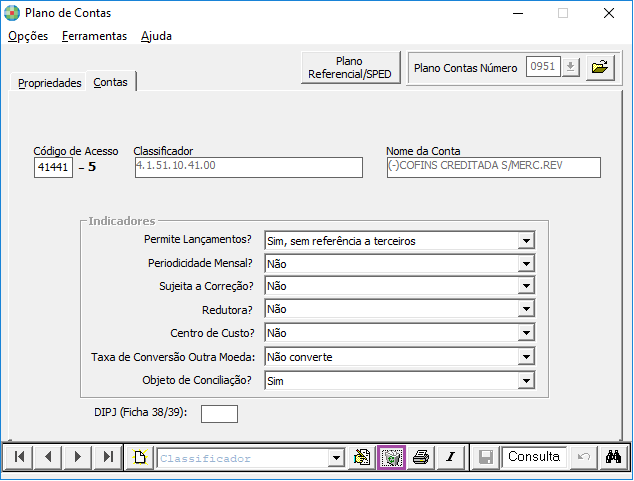Click the edit record icon beside Classificador
Image resolution: width=634 pixels, height=481 pixels.
coord(361,458)
